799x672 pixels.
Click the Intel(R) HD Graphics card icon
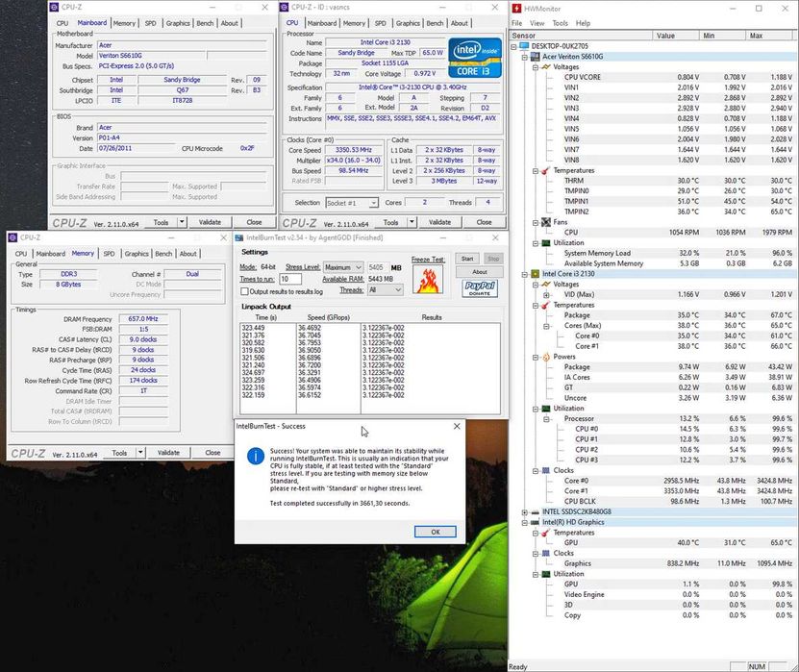[535, 522]
